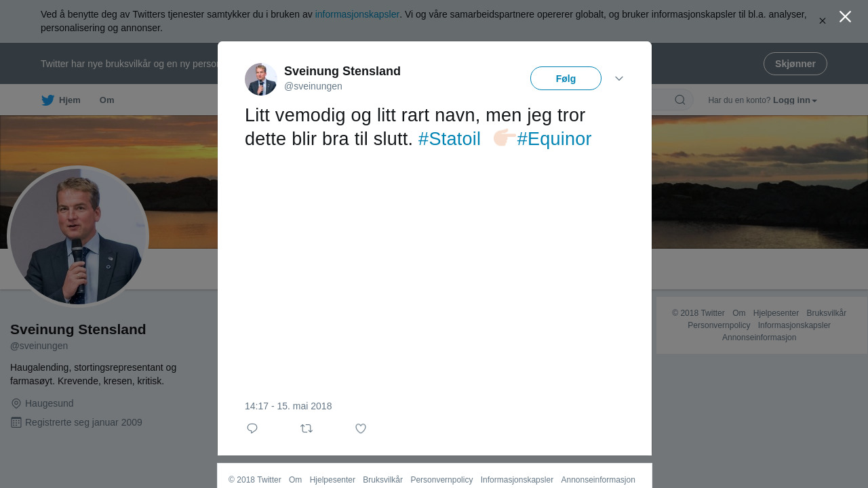868x488 pixels.
Task: Click the large profile photo of Sveinung Stensland
Action: click(x=78, y=237)
